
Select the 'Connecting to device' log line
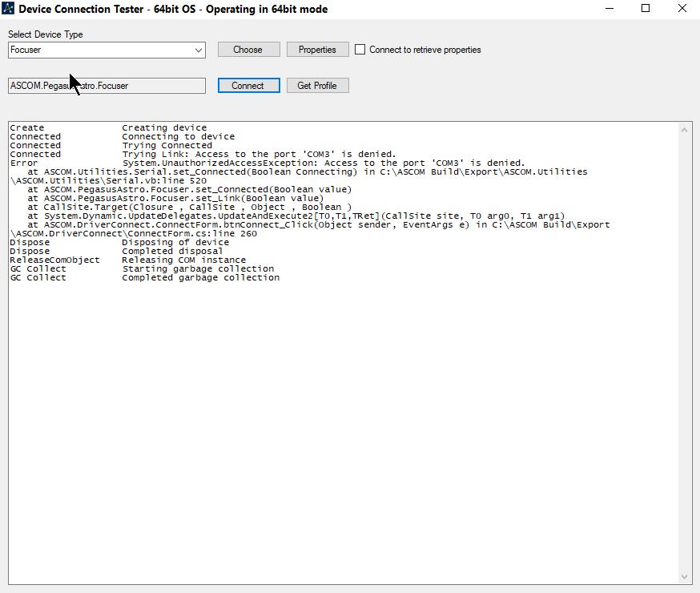click(x=178, y=137)
